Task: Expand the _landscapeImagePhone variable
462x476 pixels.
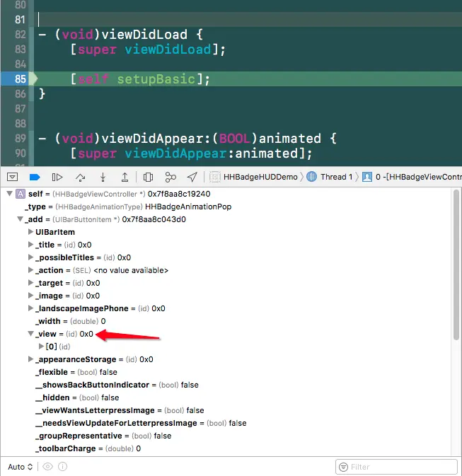Action: coord(30,308)
